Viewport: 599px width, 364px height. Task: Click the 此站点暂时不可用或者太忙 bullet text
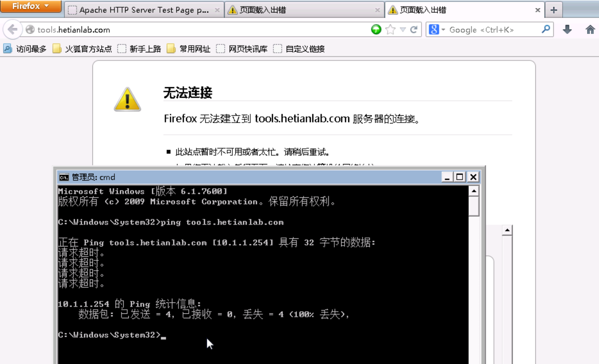point(252,152)
